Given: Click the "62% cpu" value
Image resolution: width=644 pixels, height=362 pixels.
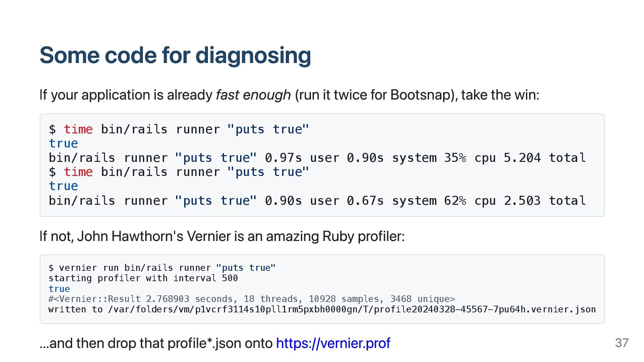Looking at the screenshot, I should point(470,200).
